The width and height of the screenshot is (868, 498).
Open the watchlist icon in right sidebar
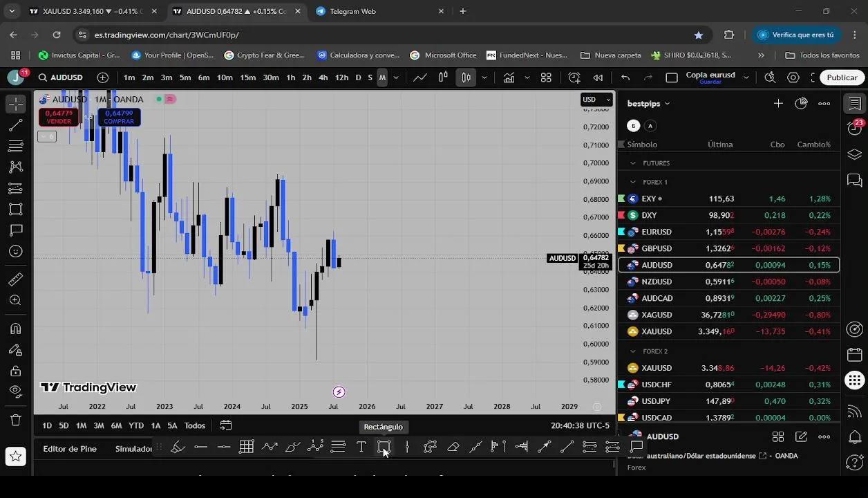pyautogui.click(x=855, y=104)
